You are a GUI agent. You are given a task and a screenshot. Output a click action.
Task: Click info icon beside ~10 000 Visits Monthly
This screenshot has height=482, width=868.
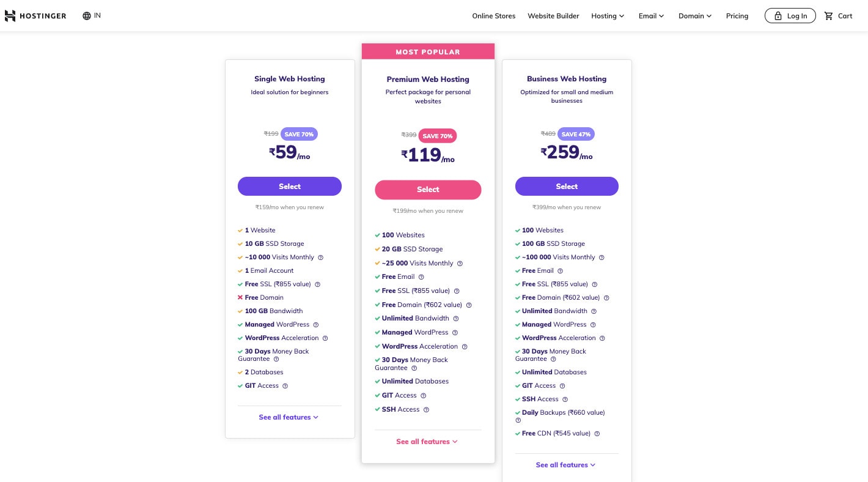click(320, 258)
